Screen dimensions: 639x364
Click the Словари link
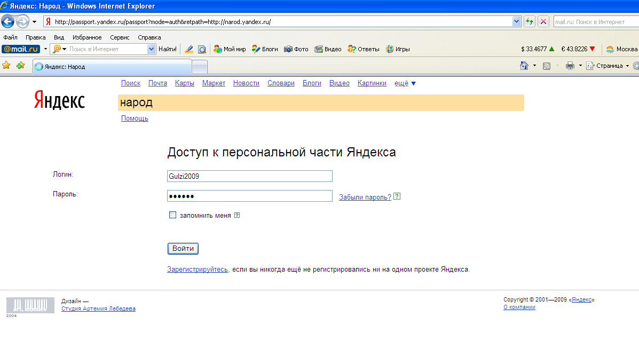coord(281,83)
